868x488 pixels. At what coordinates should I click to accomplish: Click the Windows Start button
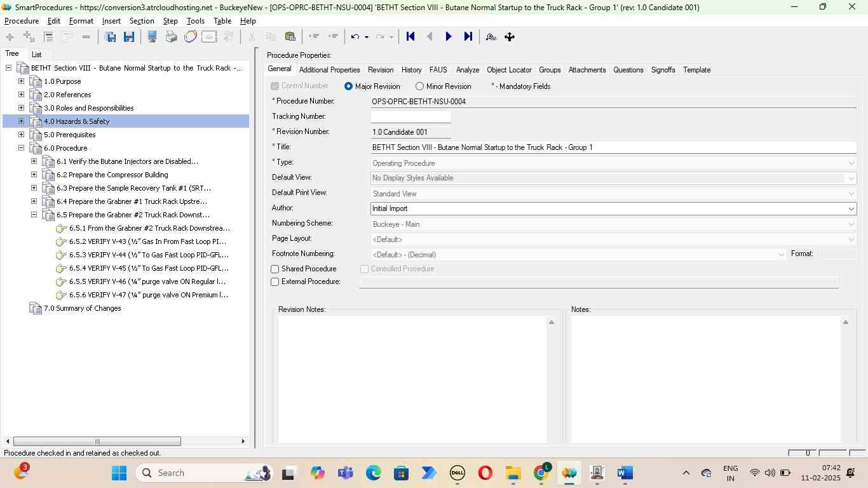click(x=119, y=473)
